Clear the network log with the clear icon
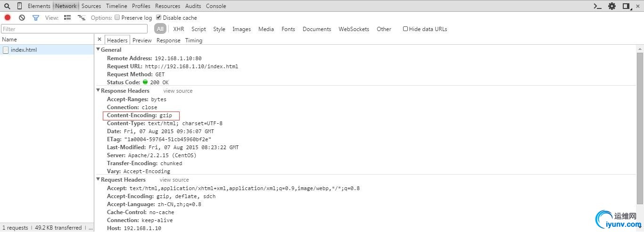This screenshot has height=232, width=644. pos(22,17)
